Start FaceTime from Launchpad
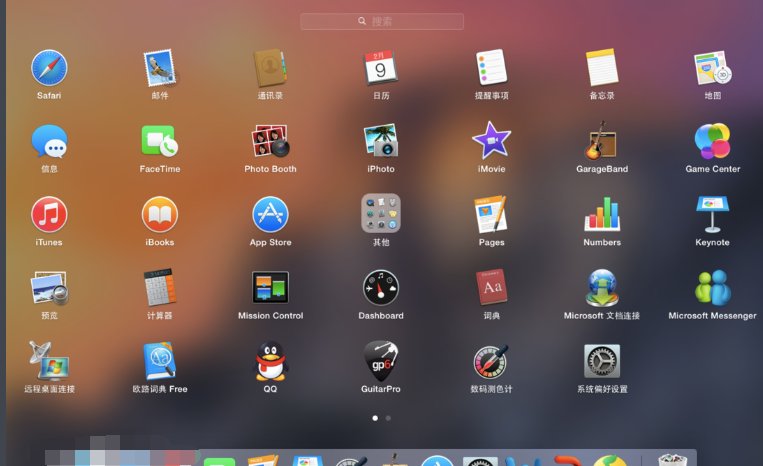Viewport: 763px width, 466px height. [160, 141]
